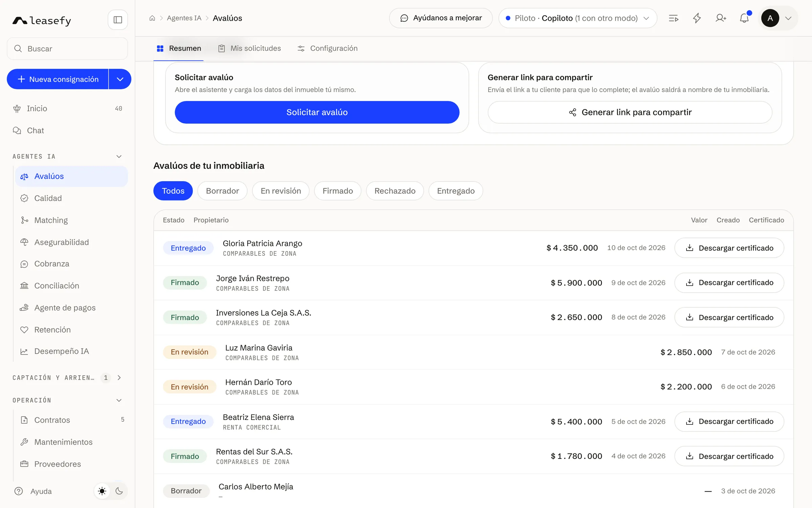Open Luz Marina Gaviria row
This screenshot has width=812, height=508.
click(x=473, y=352)
